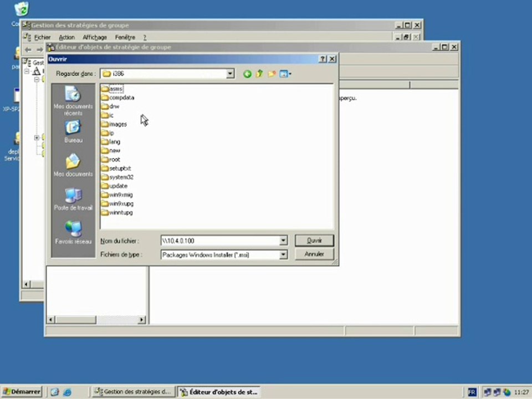The image size is (532, 399).
Task: Open the Affichage menu in Gestion des stratégies
Action: coord(95,37)
